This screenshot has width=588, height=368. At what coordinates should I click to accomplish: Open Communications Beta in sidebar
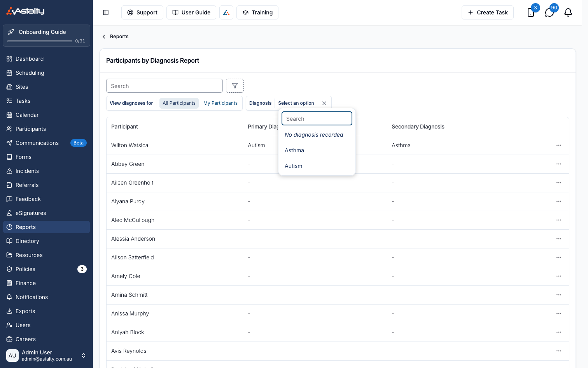pos(46,143)
